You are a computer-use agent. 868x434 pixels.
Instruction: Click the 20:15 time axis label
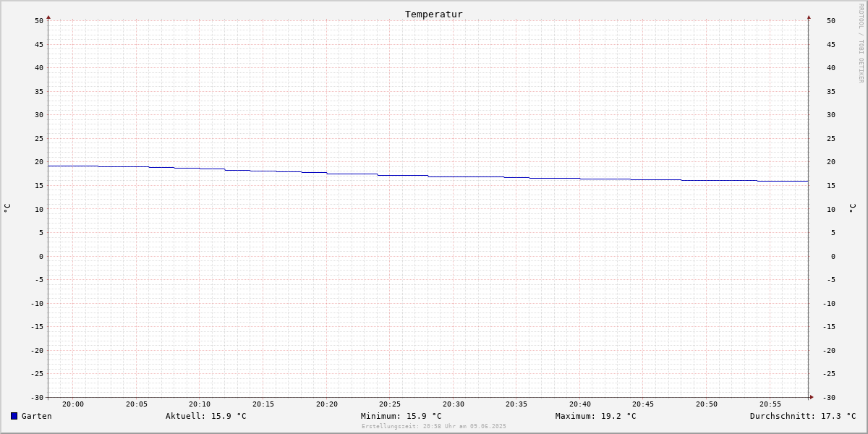[x=263, y=404]
